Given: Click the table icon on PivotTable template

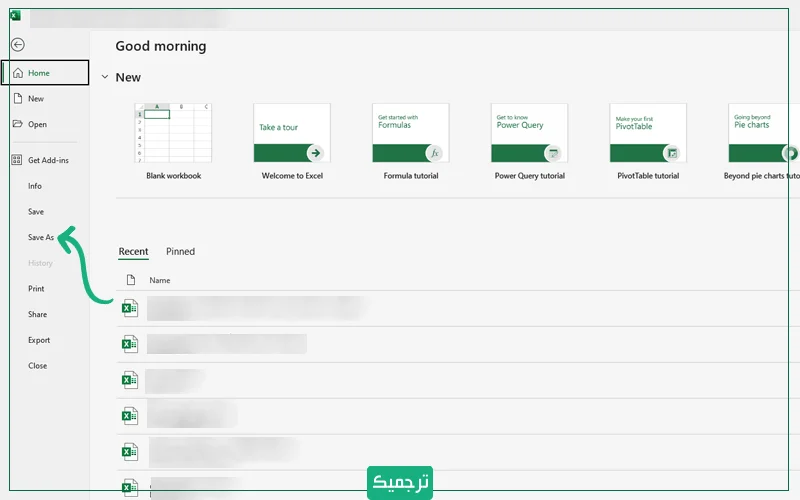Looking at the screenshot, I should tap(672, 153).
